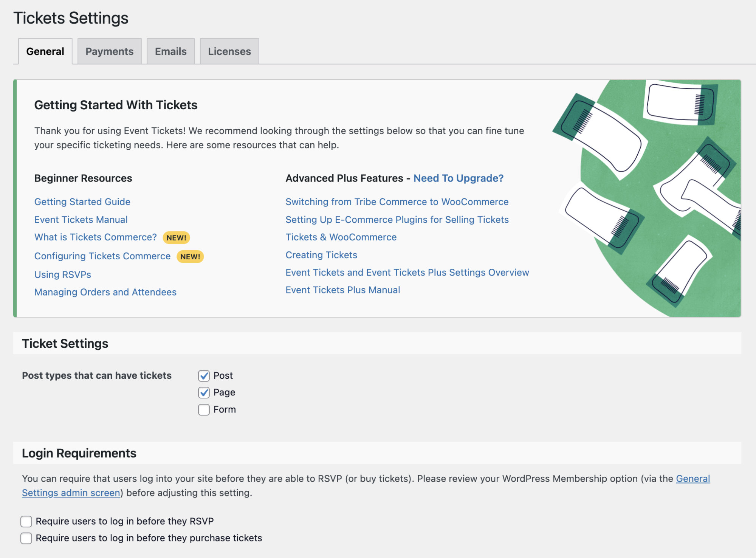Open the Using RSVPs resource

coord(62,274)
